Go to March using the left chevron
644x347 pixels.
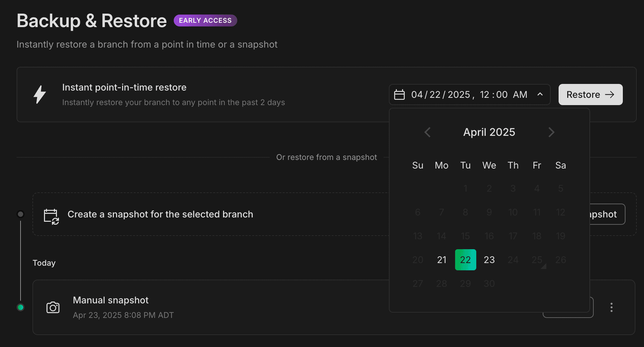click(x=427, y=132)
